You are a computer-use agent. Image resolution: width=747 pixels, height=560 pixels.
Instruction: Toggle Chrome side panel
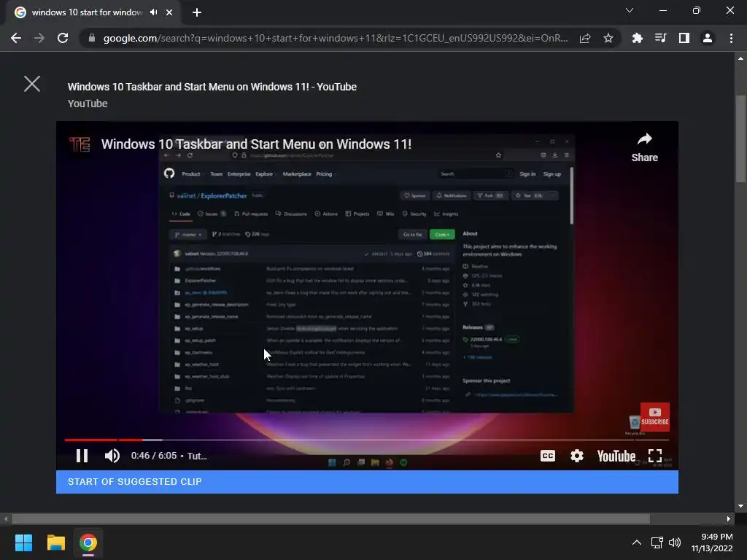click(684, 38)
